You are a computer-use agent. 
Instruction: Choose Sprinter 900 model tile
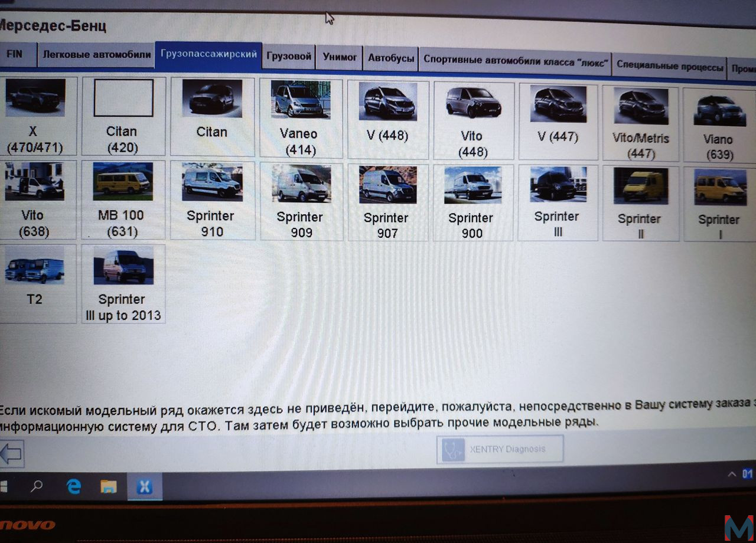pos(472,202)
